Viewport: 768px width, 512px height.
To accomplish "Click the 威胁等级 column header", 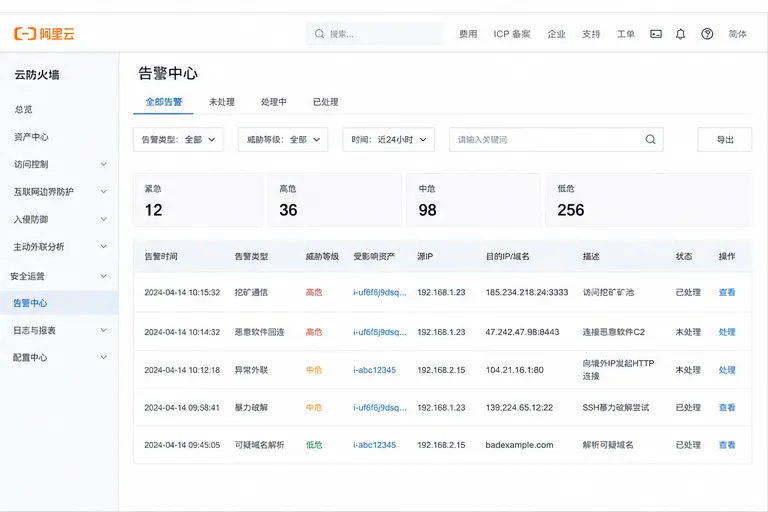I will (x=322, y=256).
